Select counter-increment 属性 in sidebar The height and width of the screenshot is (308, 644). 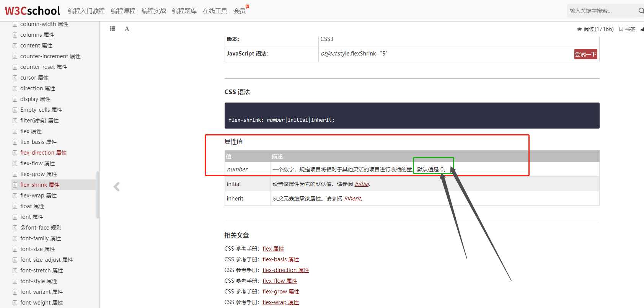(51, 56)
